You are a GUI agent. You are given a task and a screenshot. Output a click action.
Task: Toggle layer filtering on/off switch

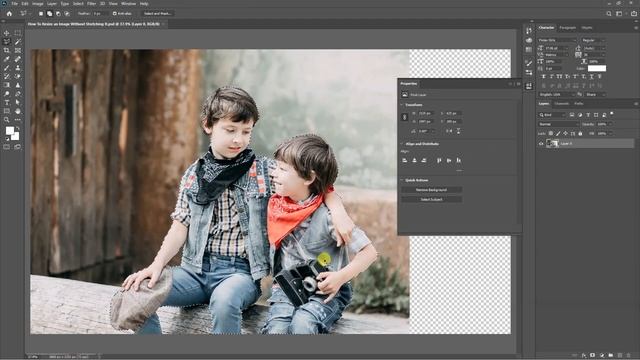tap(612, 113)
